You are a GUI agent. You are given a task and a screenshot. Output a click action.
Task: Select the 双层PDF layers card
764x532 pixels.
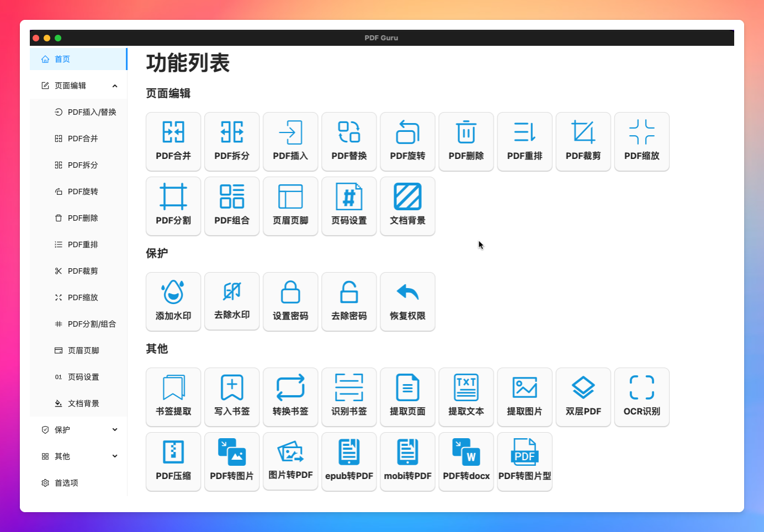[583, 397]
